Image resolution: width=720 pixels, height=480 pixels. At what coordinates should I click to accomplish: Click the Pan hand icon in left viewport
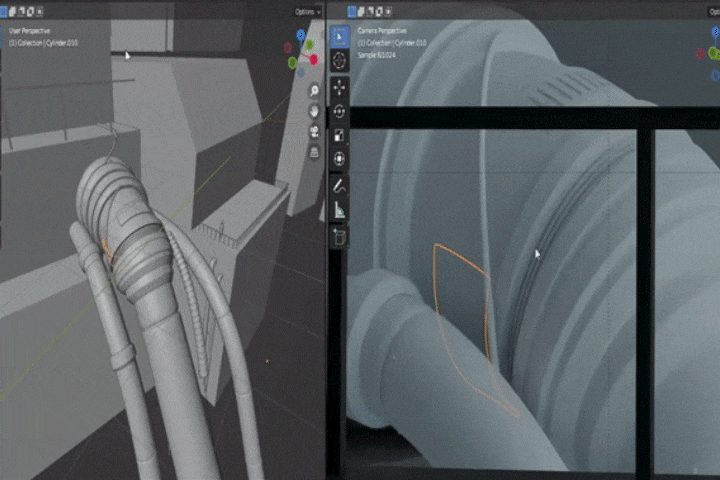pyautogui.click(x=314, y=111)
